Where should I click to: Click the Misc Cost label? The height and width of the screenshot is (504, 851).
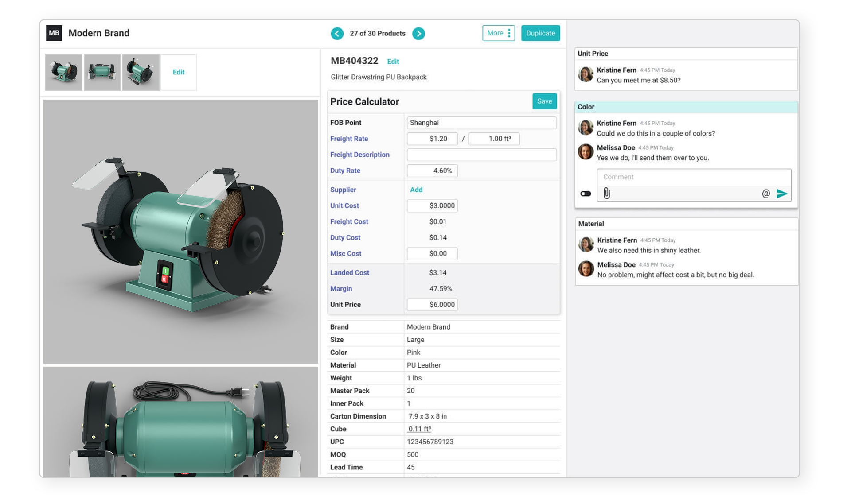[x=346, y=253]
